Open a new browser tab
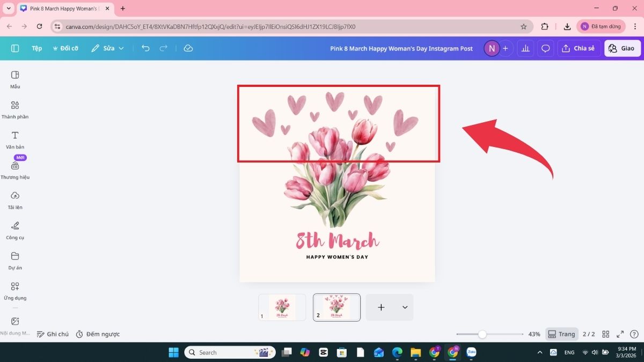This screenshot has width=644, height=362. click(123, 9)
